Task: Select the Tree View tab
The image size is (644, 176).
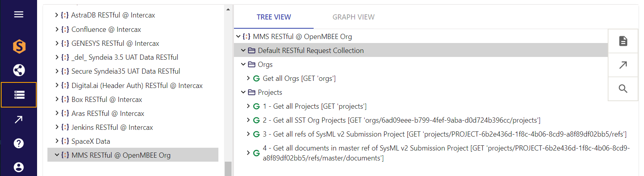Action: pyautogui.click(x=273, y=17)
